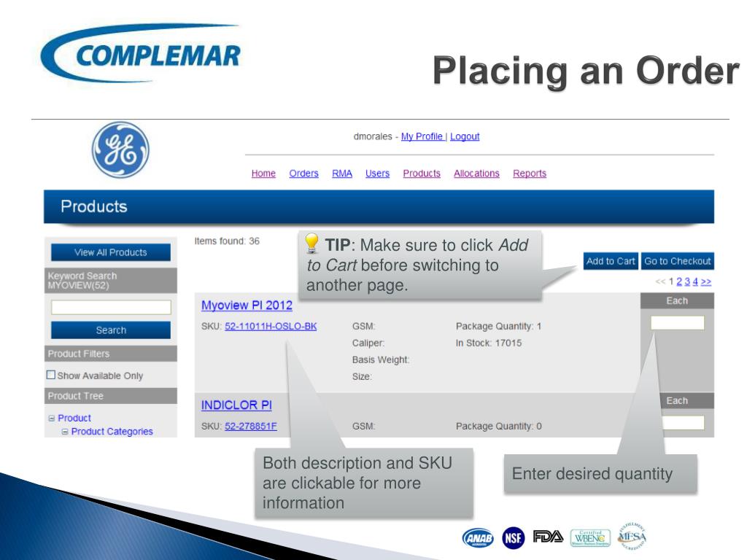Open SKU 52-278851F link
The width and height of the screenshot is (747, 560).
(x=251, y=426)
